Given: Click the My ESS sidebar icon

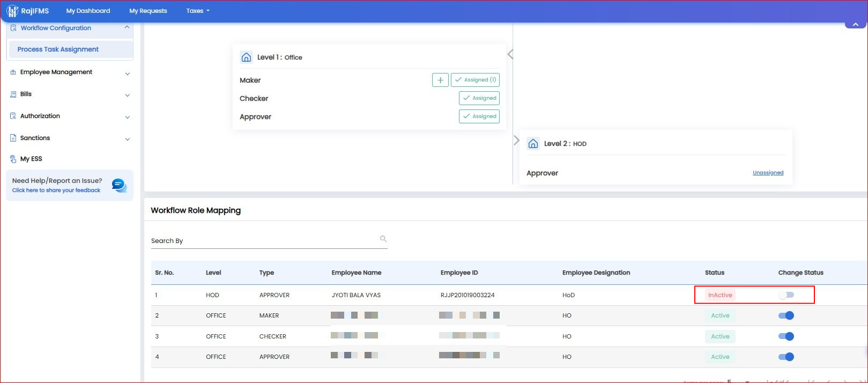Looking at the screenshot, I should click(x=13, y=159).
